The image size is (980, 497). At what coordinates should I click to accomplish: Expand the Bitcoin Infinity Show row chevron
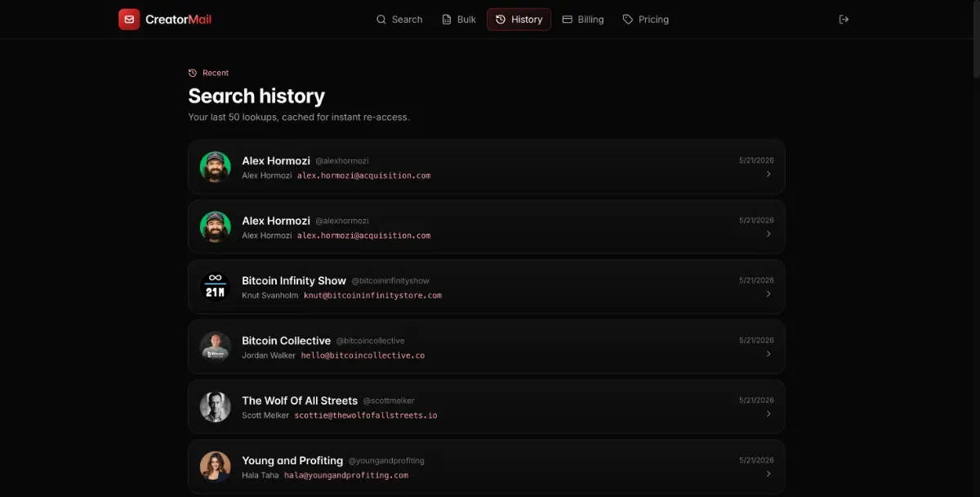(768, 294)
